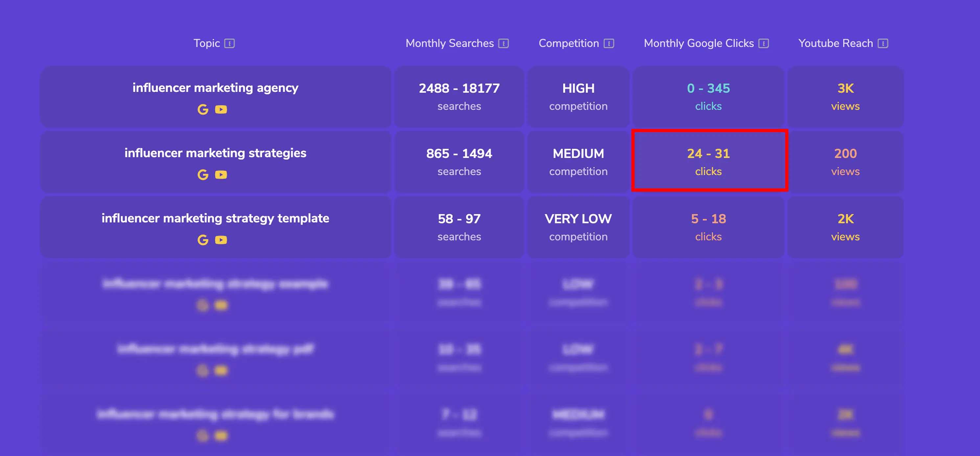Image resolution: width=980 pixels, height=456 pixels.
Task: Click Google icon under influencer marketing agency
Action: click(x=203, y=109)
